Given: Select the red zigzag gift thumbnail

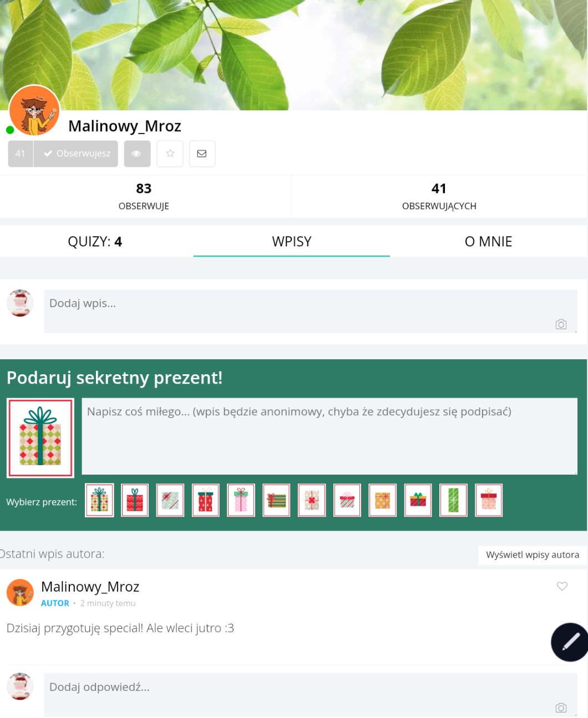Looking at the screenshot, I should [135, 500].
